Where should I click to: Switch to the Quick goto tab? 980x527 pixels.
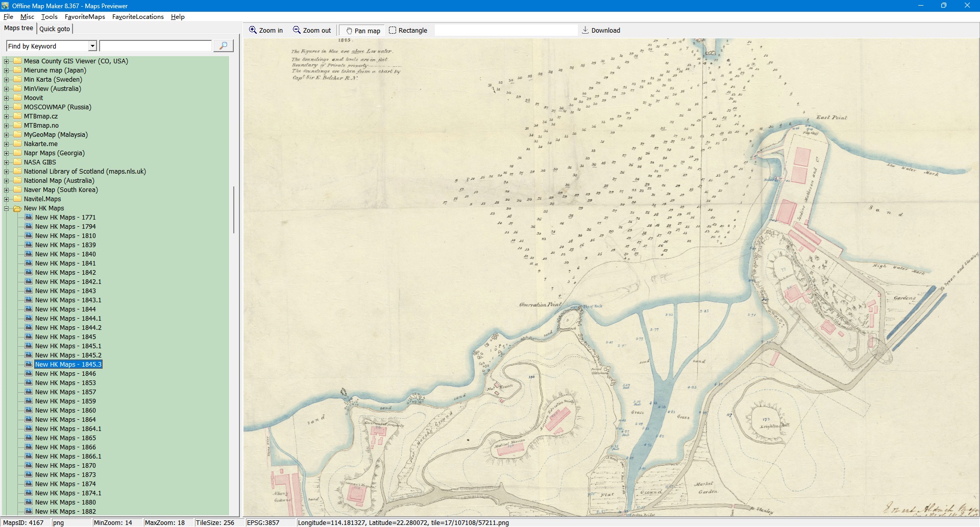[x=55, y=29]
